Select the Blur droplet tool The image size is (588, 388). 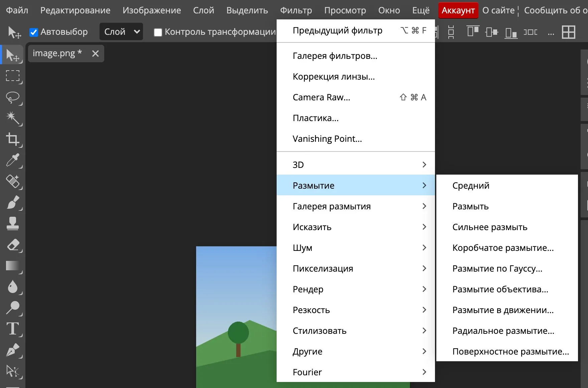(x=13, y=287)
